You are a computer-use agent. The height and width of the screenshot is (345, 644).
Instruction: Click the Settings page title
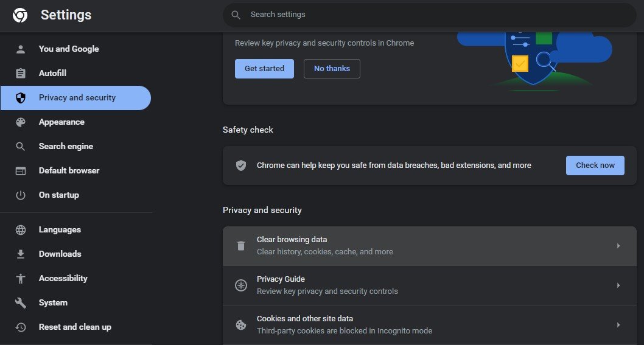[66, 15]
